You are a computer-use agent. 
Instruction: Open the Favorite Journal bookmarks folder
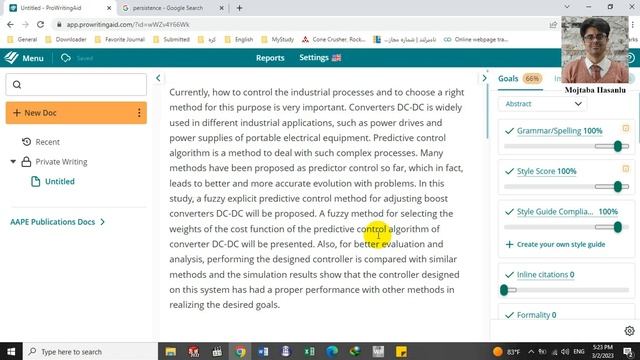click(x=120, y=40)
